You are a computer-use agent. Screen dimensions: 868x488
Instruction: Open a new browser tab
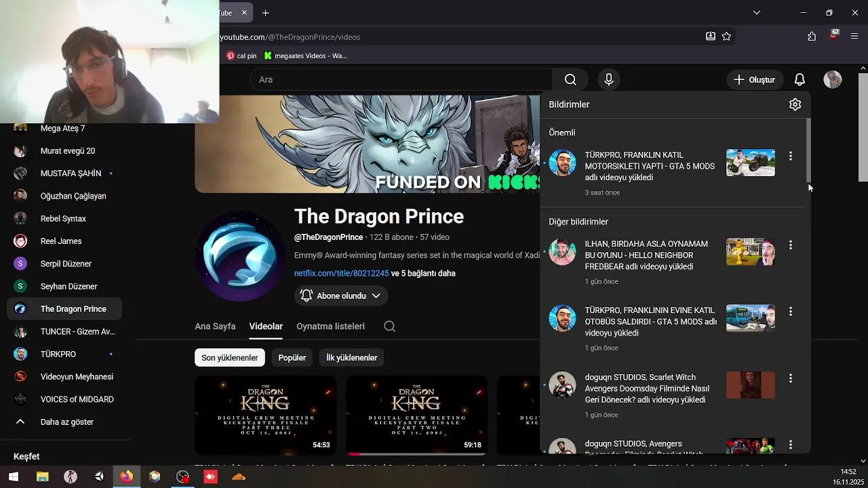coord(266,13)
